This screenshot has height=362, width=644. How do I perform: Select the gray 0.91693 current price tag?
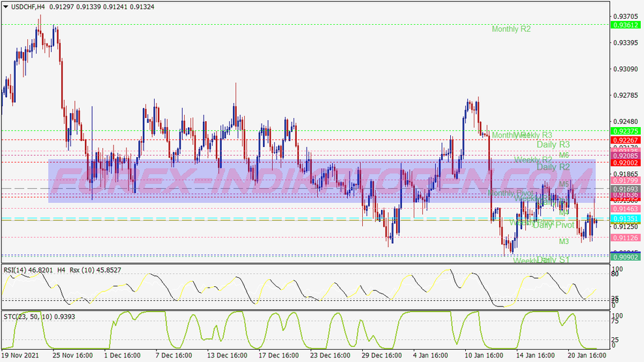(626, 189)
